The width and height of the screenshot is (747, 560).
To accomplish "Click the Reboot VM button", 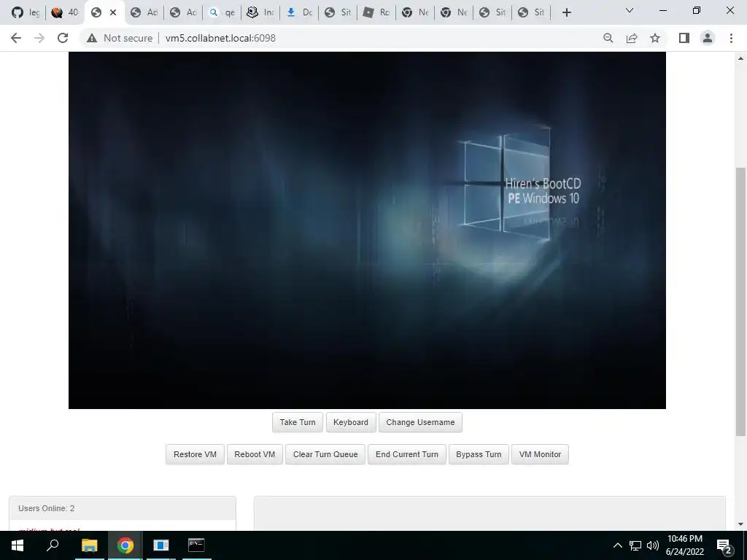I will coord(255,454).
